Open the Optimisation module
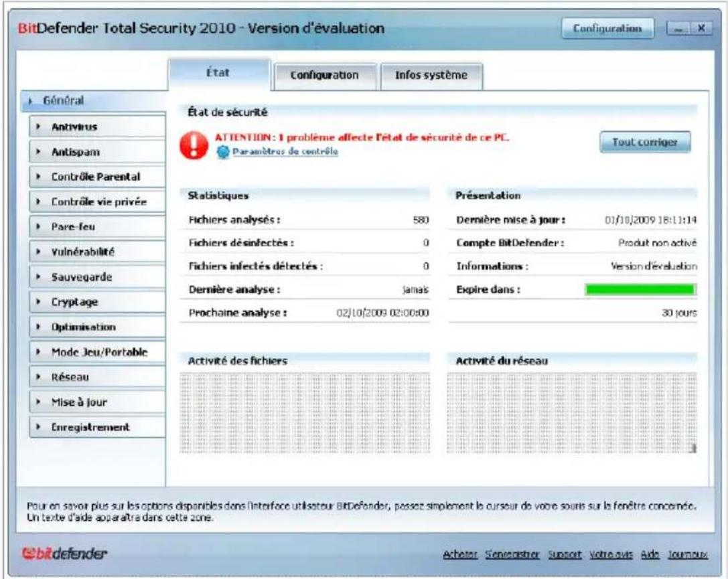The height and width of the screenshot is (579, 728). pyautogui.click(x=97, y=327)
